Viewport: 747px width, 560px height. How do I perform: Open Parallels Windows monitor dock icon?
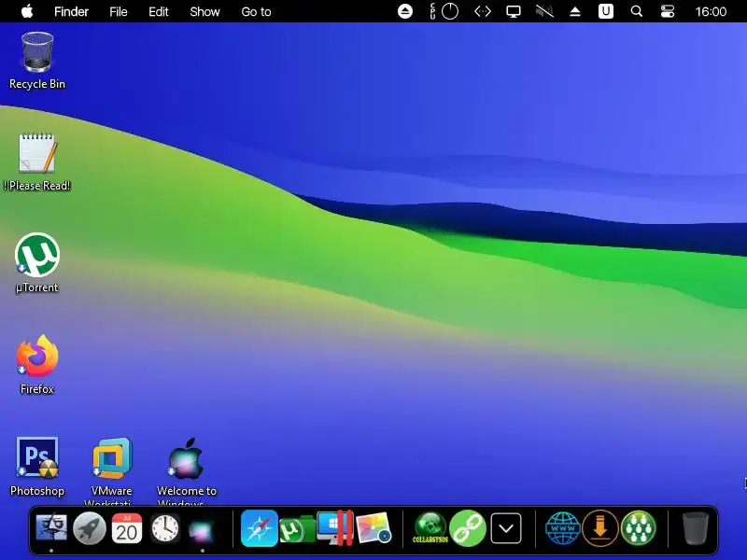pos(335,527)
